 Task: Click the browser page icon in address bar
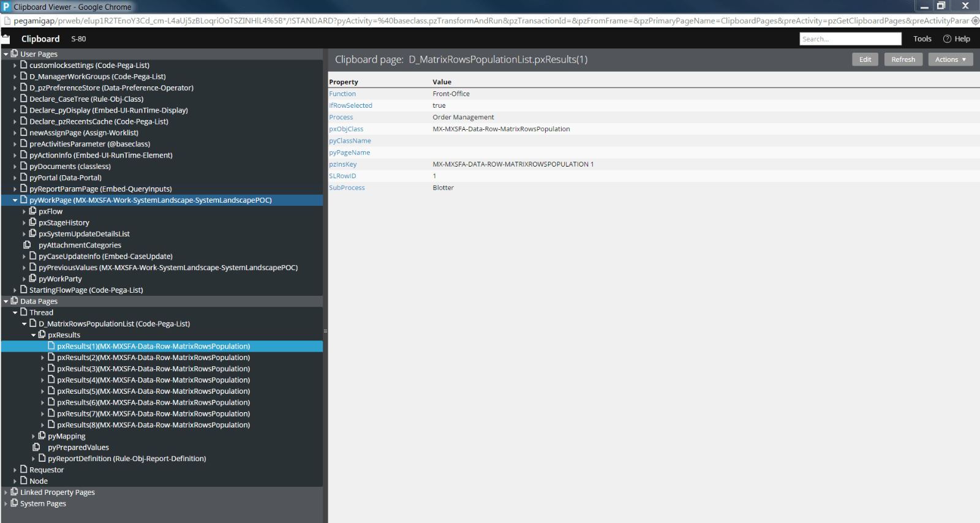pyautogui.click(x=7, y=21)
